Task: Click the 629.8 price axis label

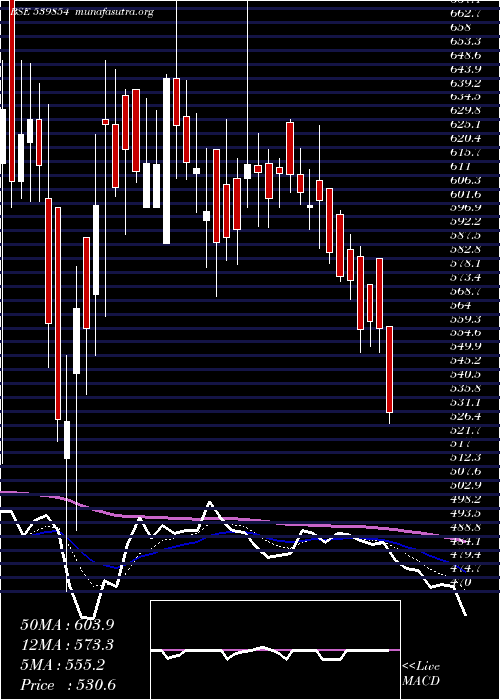Action: coord(466,111)
